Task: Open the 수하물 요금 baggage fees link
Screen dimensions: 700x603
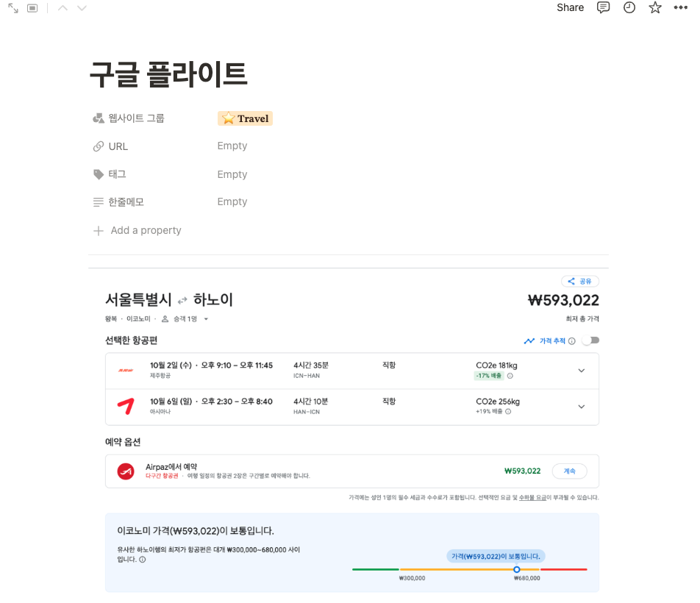Action: [x=532, y=497]
